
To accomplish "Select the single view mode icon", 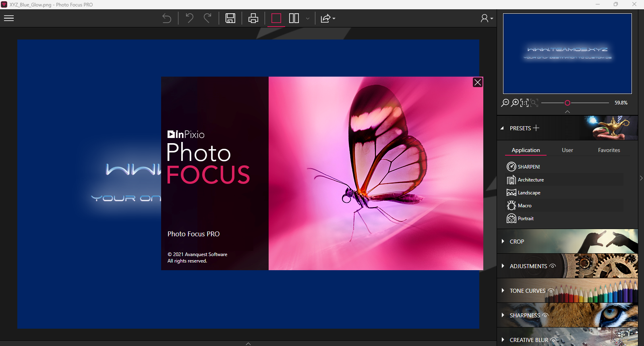I will pyautogui.click(x=276, y=18).
